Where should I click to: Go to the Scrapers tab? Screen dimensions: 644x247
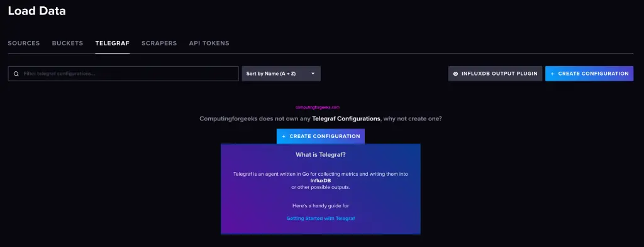[x=159, y=43]
